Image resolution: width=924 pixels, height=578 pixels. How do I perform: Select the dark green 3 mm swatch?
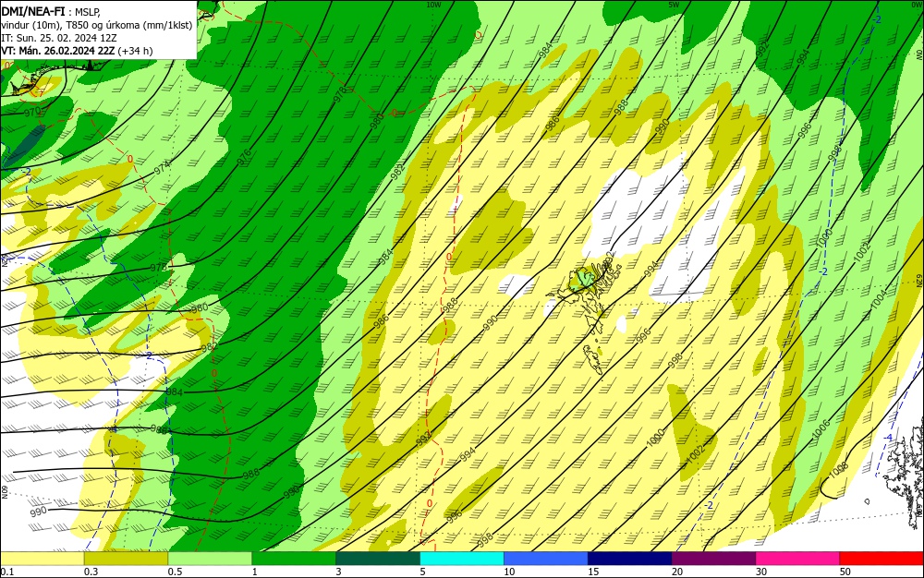378,559
